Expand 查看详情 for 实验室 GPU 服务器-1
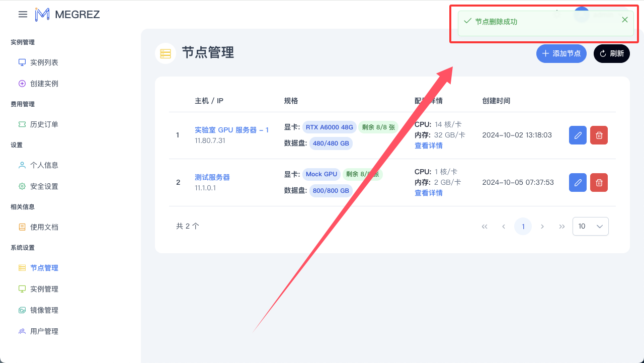The image size is (644, 363). (428, 145)
